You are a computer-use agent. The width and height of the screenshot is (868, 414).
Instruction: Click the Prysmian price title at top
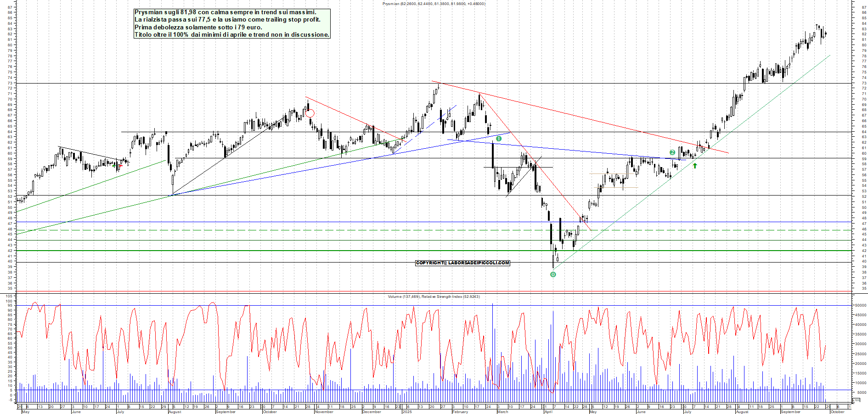click(x=434, y=4)
